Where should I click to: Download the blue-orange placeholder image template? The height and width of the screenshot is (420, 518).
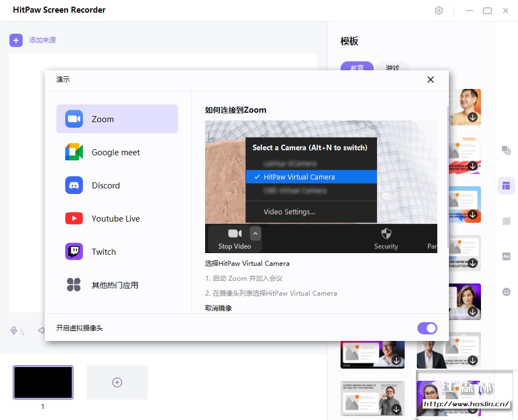pyautogui.click(x=473, y=214)
